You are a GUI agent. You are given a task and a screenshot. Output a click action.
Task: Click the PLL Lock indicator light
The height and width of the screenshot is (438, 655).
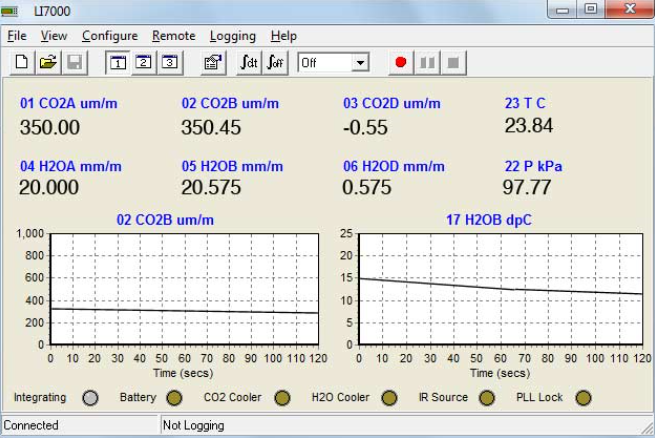click(583, 398)
